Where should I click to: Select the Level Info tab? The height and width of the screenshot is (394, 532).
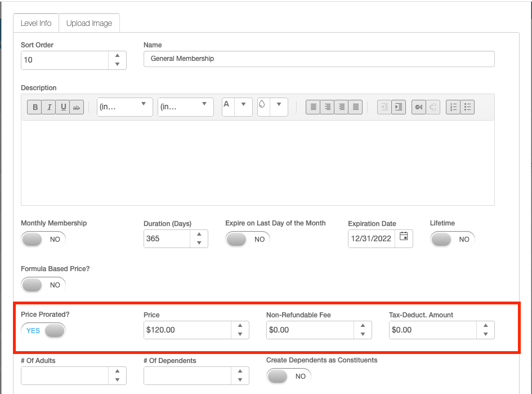click(x=36, y=23)
